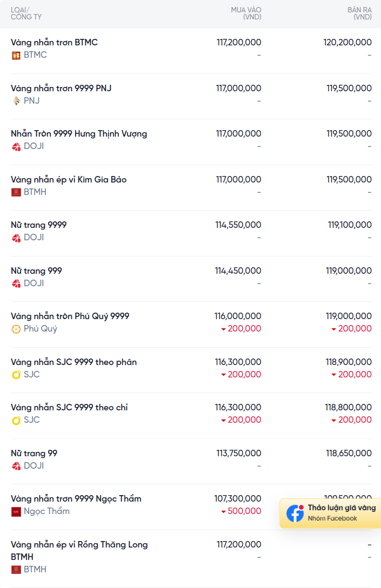Select Nữ trang 9999 product name
Screen dimensions: 381x588
coord(39,225)
